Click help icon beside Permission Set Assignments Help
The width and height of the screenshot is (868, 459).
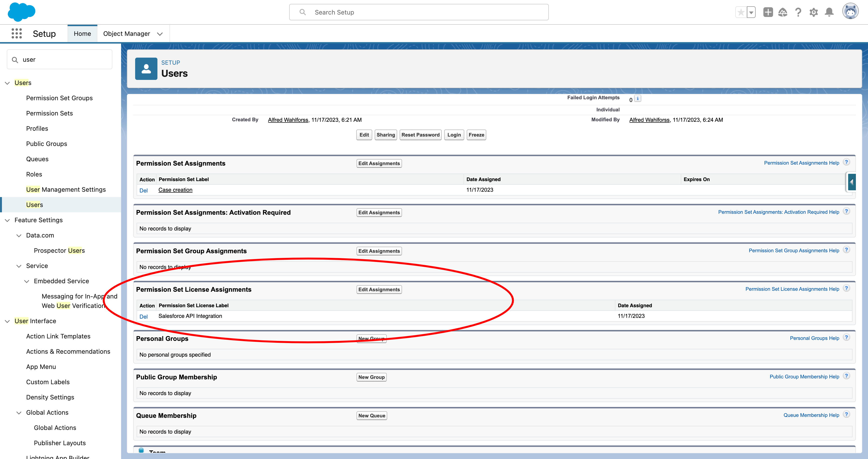(x=846, y=162)
